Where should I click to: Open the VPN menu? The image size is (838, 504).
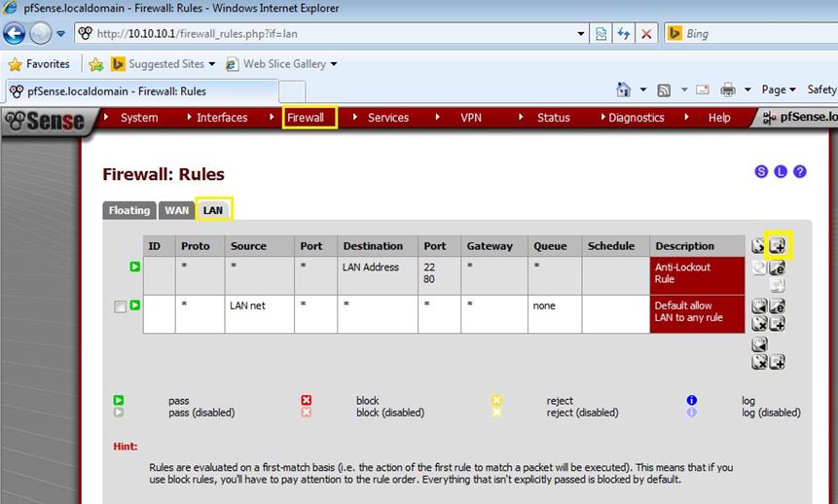[471, 118]
